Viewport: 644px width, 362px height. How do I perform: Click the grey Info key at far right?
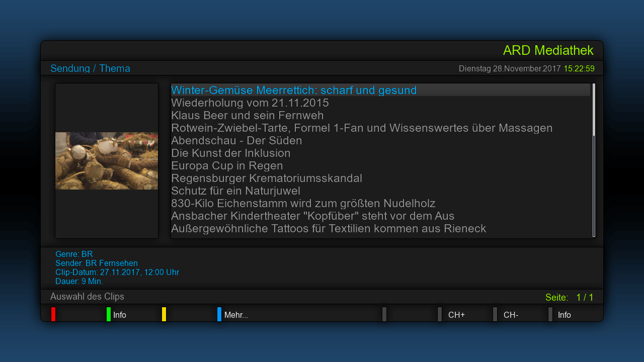564,315
